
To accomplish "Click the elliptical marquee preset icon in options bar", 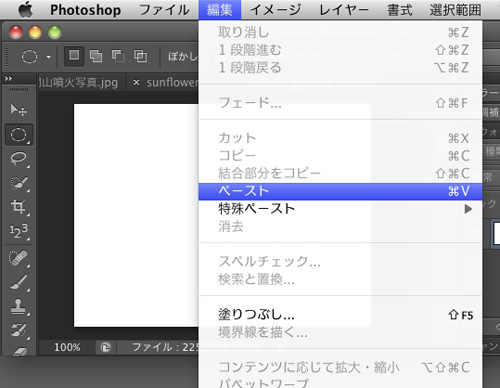I will click(29, 56).
